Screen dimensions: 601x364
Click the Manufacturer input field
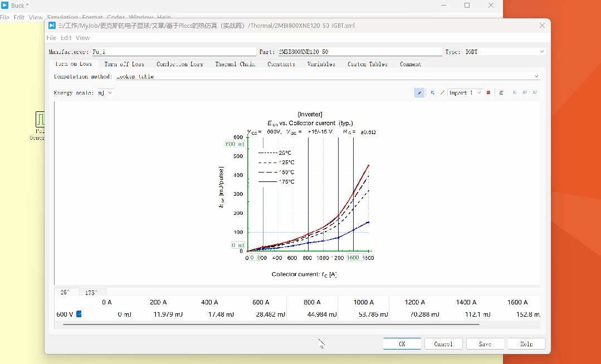click(174, 52)
